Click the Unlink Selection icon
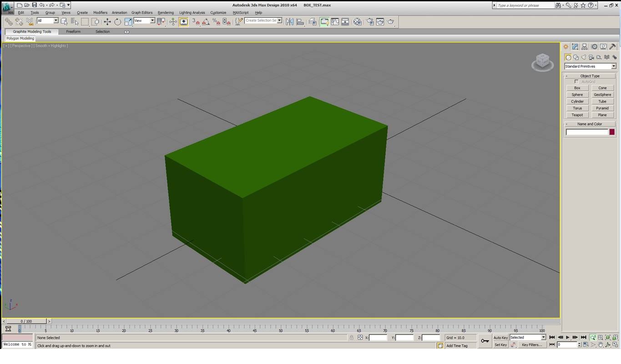This screenshot has width=621, height=364. (x=19, y=21)
